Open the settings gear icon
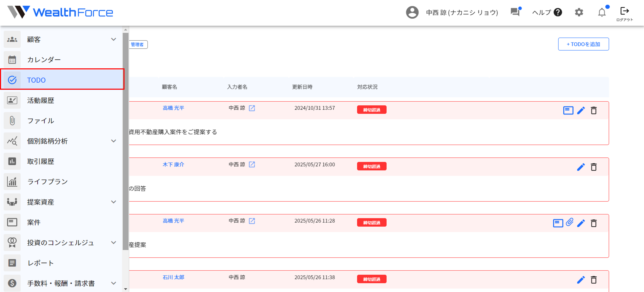Image resolution: width=644 pixels, height=292 pixels. (579, 12)
